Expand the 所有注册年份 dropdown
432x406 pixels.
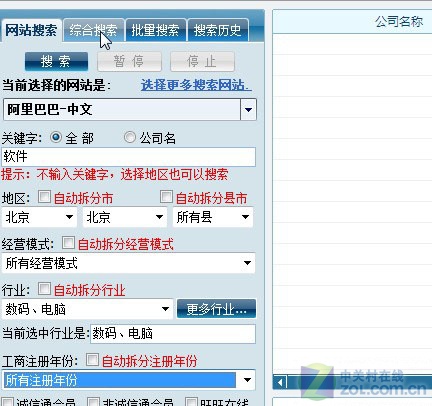(128, 380)
